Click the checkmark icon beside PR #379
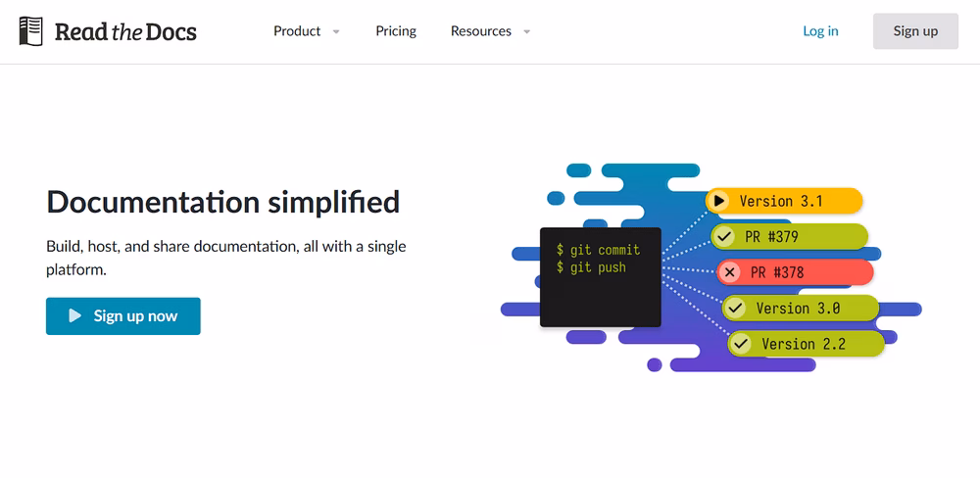 coord(724,237)
